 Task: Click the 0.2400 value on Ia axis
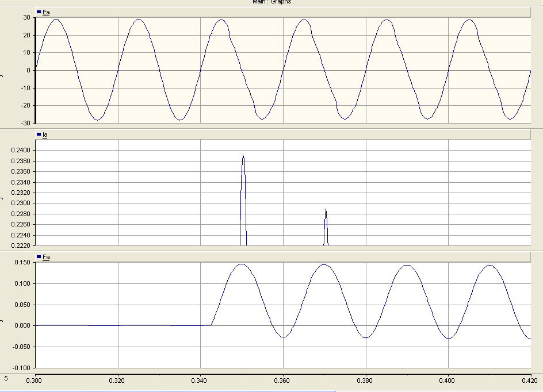[x=21, y=150]
